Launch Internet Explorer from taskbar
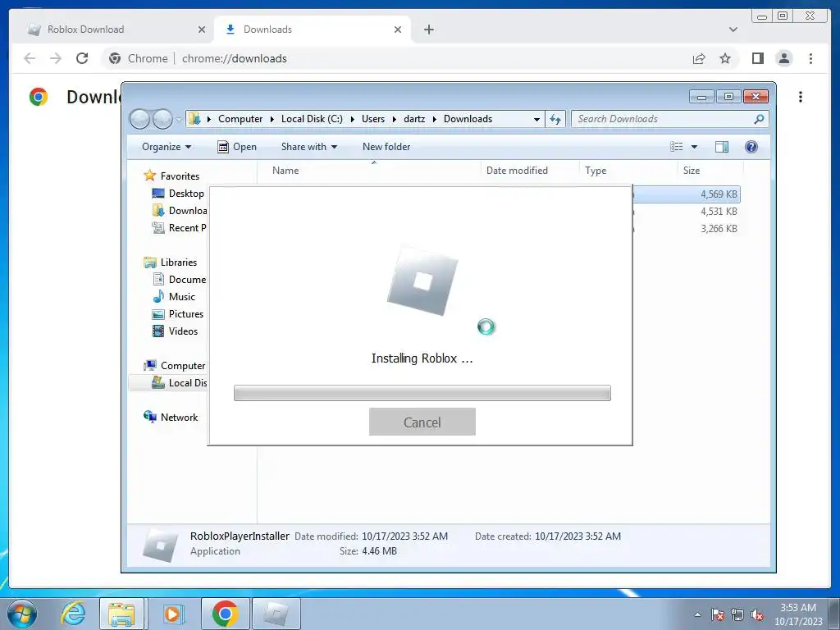Screen dimensions: 840x630 [x=73, y=614]
